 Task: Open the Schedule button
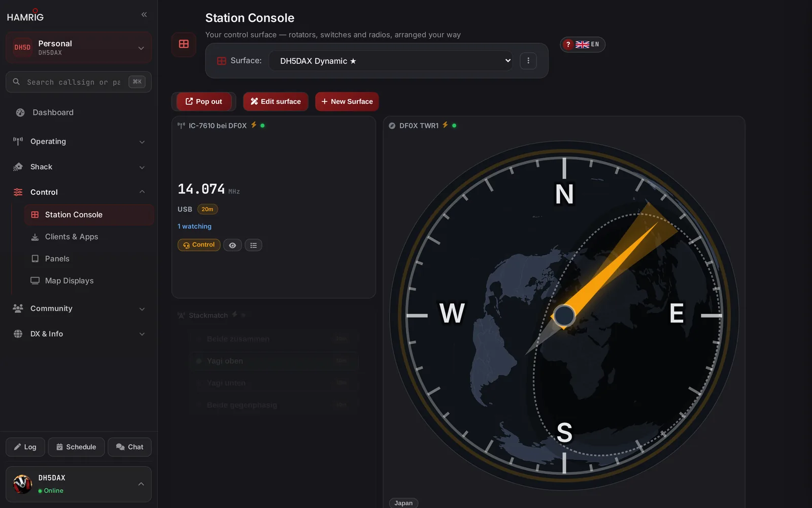[x=76, y=447]
